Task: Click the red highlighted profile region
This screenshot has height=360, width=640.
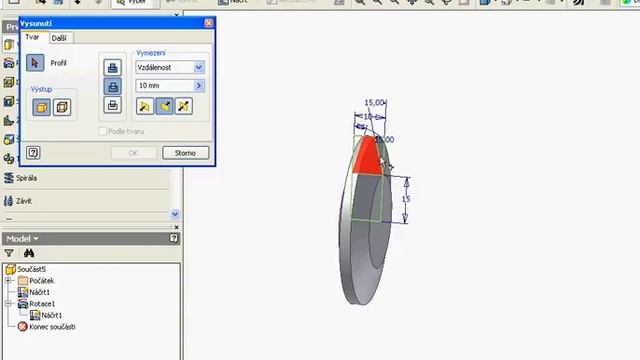Action: tap(367, 157)
